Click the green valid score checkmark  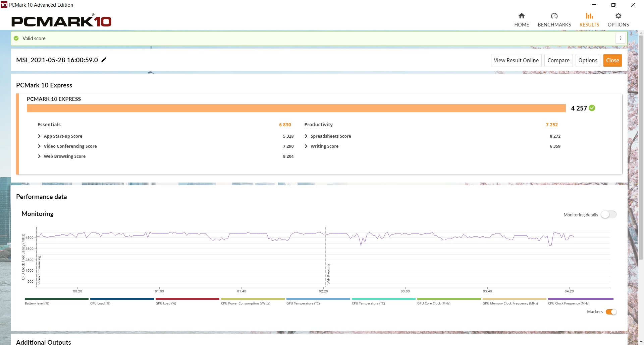point(16,38)
